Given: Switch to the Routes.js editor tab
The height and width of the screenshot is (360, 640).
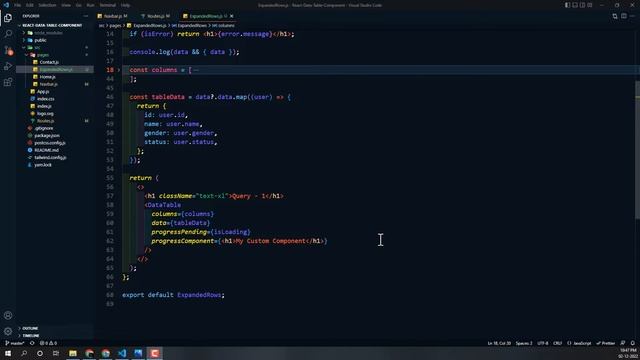Looking at the screenshot, I should pos(158,16).
